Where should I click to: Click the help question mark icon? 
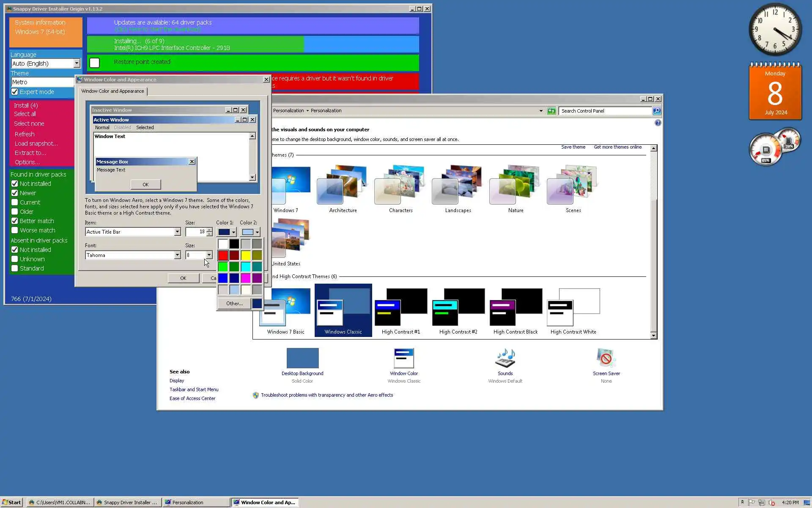pos(658,123)
